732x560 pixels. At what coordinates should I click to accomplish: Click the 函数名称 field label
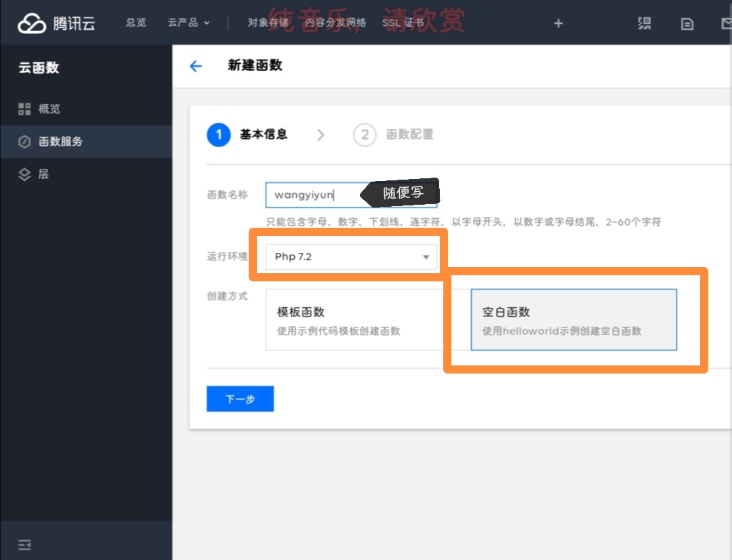[x=227, y=195]
